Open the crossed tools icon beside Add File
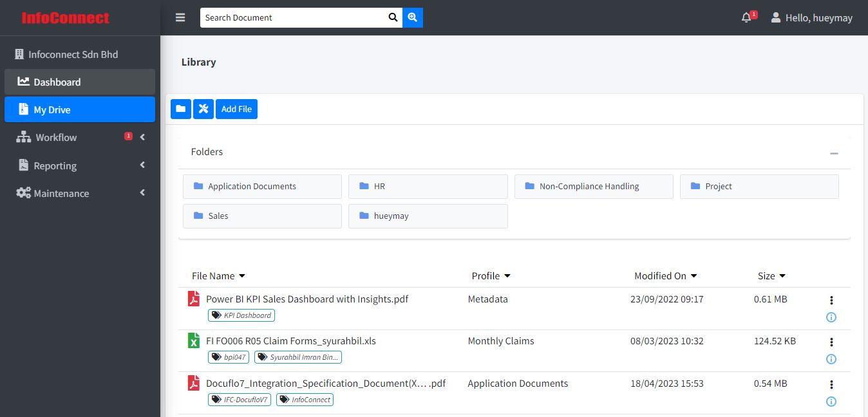Screen dimensions: 868x417 point(203,109)
